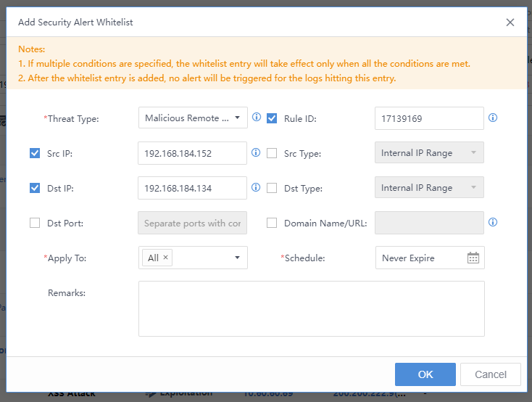
Task: Click the info icon next to Src IP field
Action: point(256,152)
